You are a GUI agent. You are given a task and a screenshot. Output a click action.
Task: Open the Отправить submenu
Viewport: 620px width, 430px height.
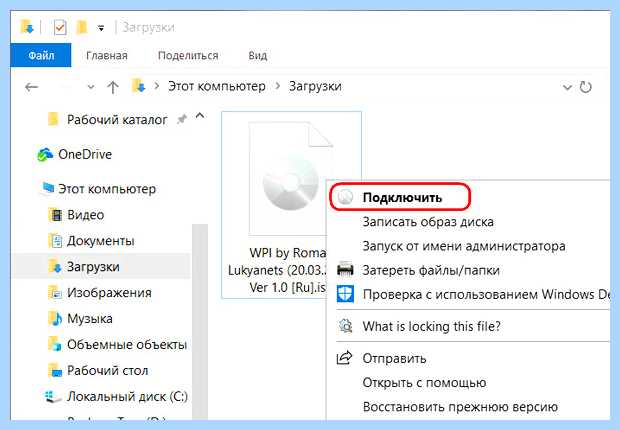coord(394,358)
